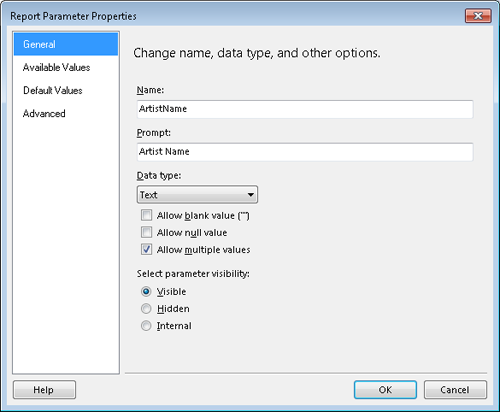Click the Hidden option label text

coord(173,309)
